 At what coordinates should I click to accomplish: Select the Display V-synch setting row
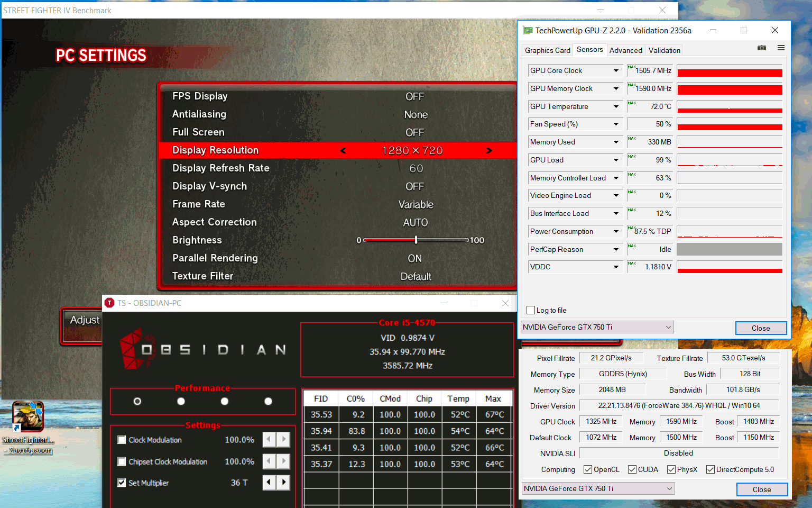coord(338,186)
